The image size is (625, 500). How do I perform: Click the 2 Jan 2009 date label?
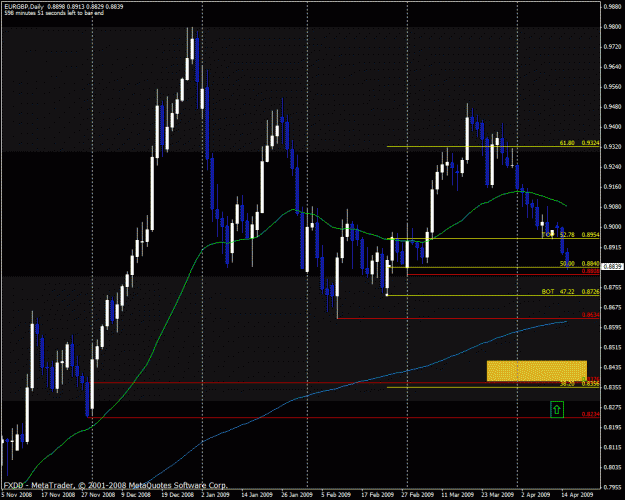tap(216, 495)
